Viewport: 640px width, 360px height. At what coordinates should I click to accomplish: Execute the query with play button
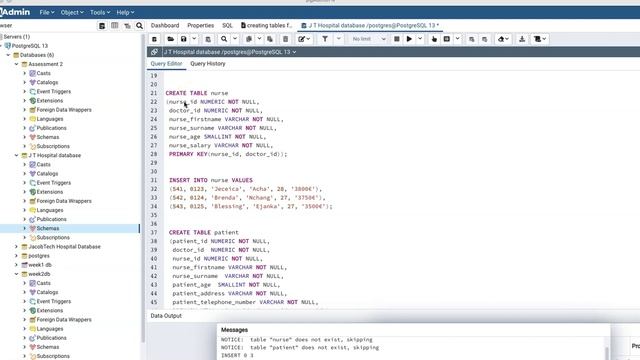409,39
